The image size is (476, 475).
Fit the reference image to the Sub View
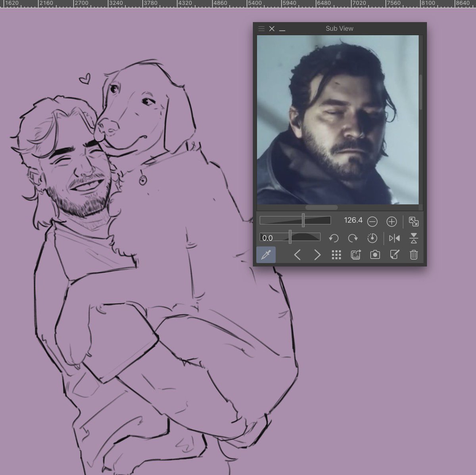coord(413,221)
